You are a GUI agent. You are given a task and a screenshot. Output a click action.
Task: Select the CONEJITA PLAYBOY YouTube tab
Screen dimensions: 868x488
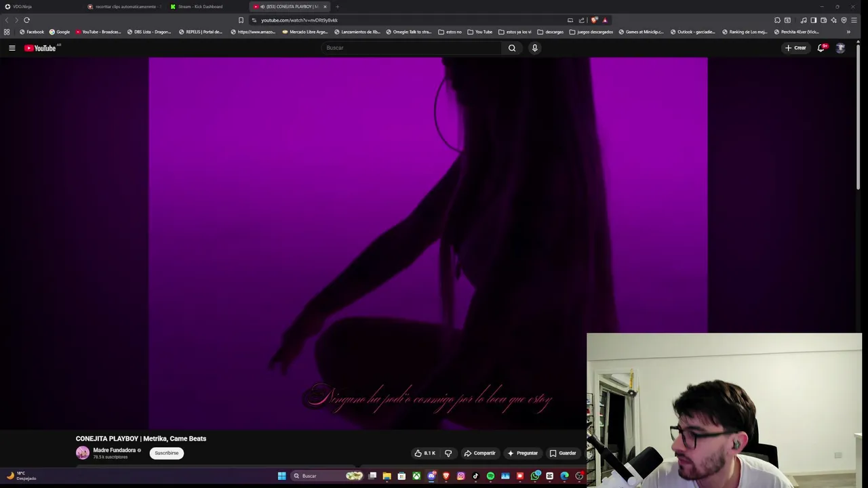point(290,7)
